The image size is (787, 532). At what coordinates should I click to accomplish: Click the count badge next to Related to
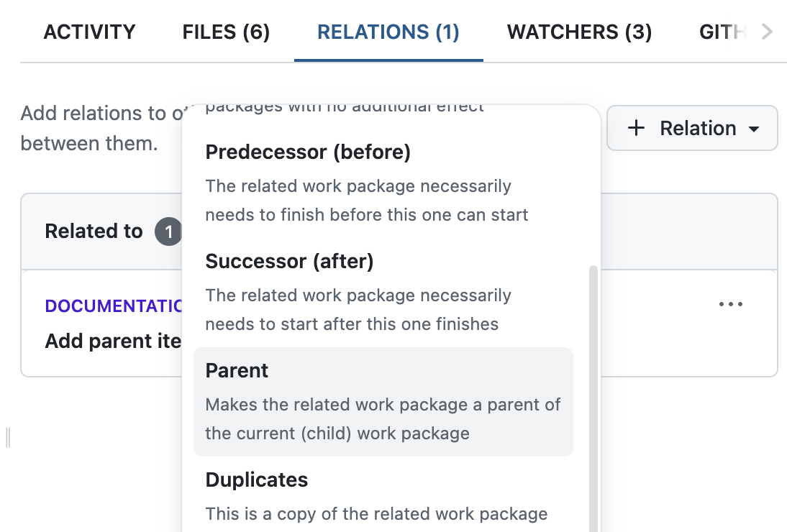coord(168,231)
